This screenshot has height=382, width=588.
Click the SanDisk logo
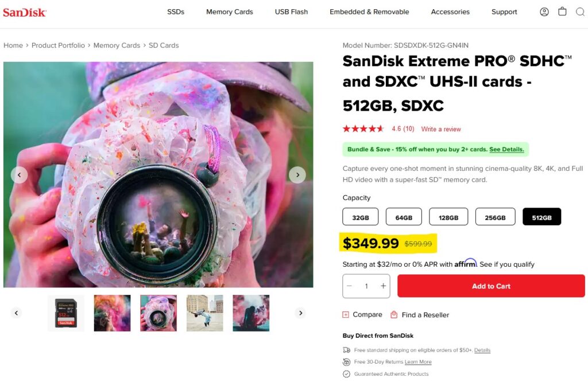25,12
